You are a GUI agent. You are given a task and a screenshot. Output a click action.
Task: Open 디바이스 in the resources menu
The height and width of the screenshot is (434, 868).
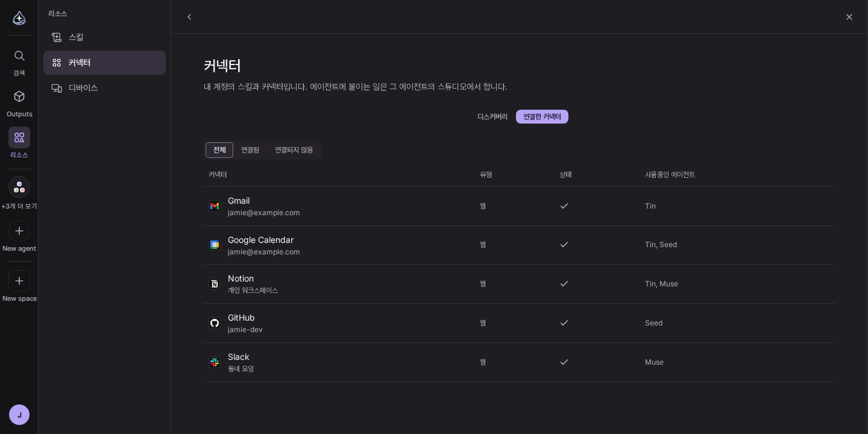click(104, 88)
